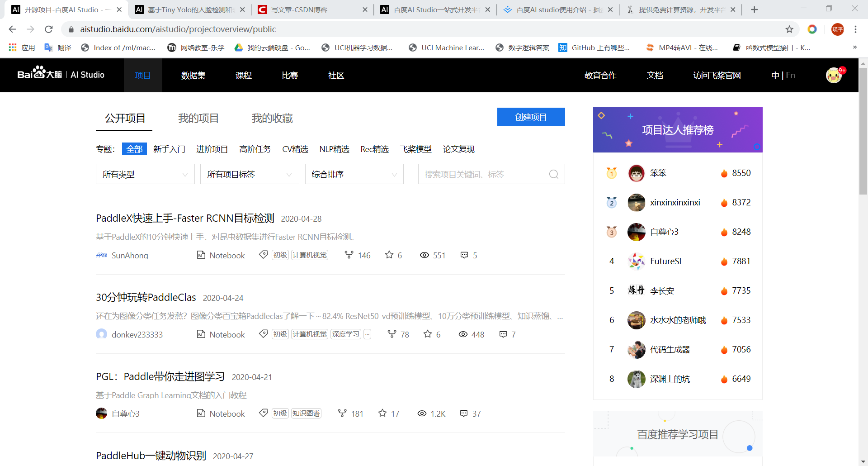
Task: Open the 30分钟玩转PaddleClas project link
Action: 146,297
